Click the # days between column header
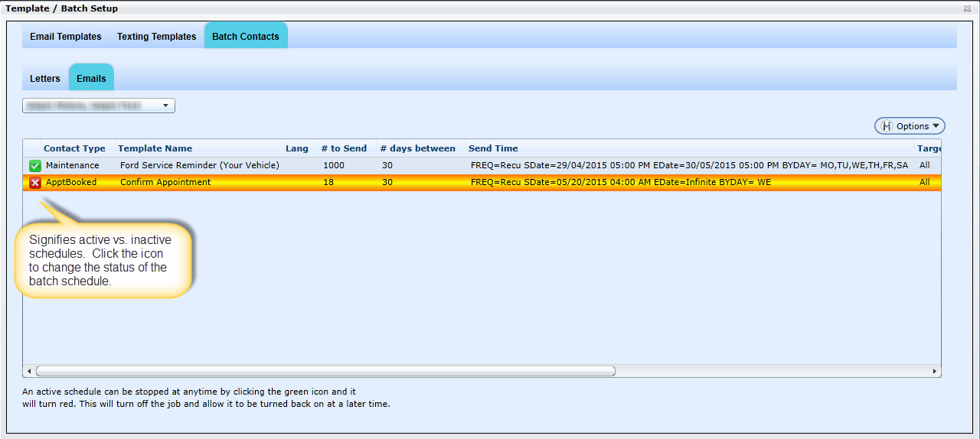 click(417, 148)
